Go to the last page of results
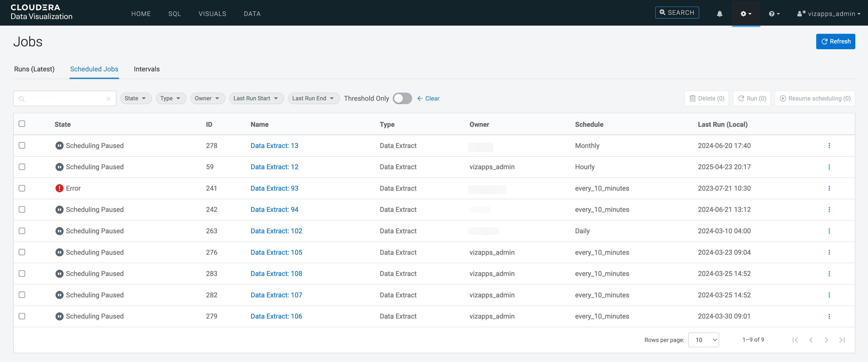Image resolution: width=868 pixels, height=362 pixels. tap(842, 340)
